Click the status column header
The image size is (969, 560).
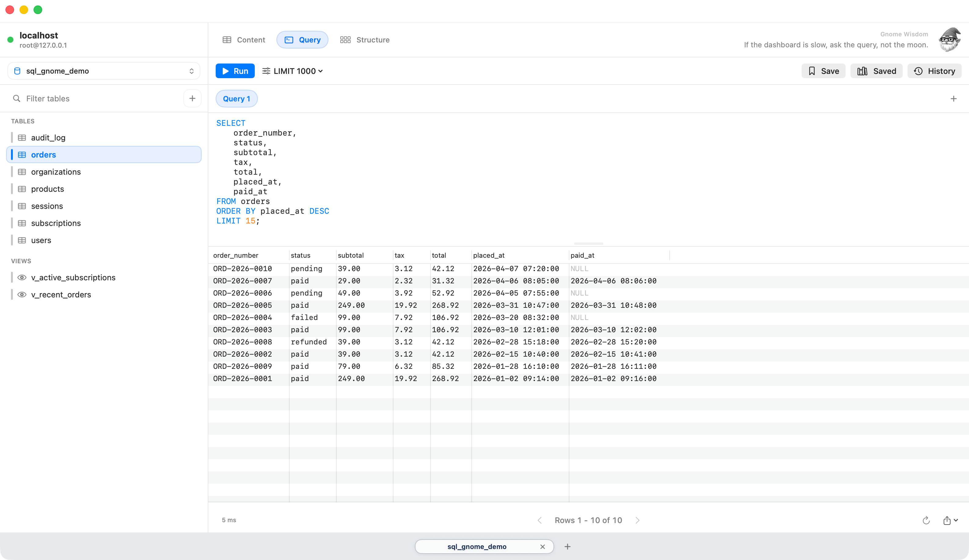point(313,255)
